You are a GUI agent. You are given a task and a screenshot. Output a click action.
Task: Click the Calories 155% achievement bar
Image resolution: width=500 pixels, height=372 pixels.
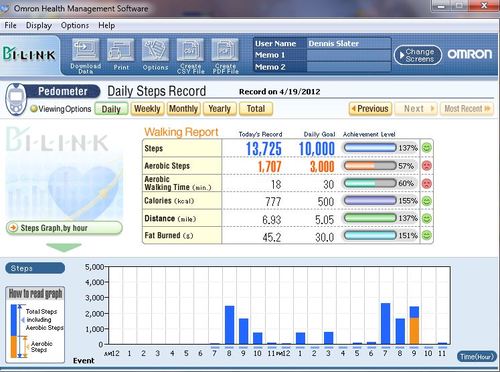(x=370, y=200)
